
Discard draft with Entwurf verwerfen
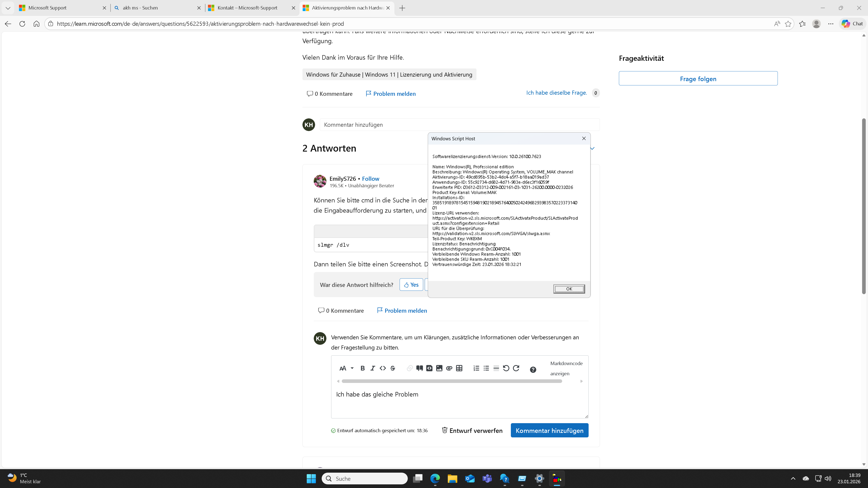pyautogui.click(x=472, y=430)
